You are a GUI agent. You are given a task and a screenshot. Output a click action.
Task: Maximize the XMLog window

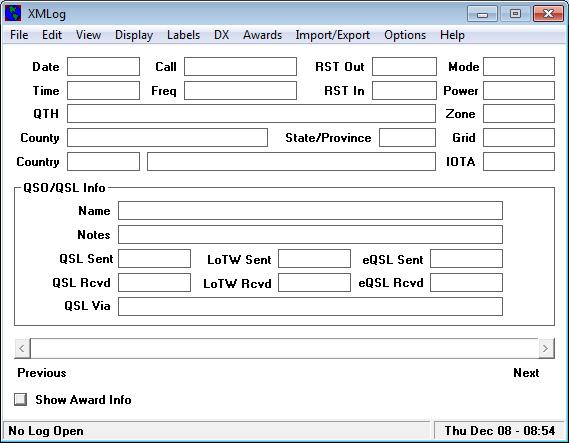click(515, 14)
